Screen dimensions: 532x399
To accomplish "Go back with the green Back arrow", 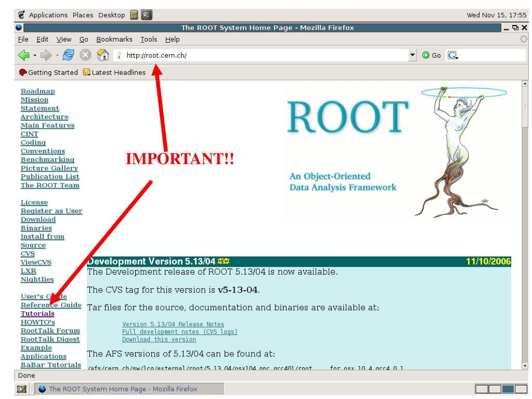I will pos(24,55).
